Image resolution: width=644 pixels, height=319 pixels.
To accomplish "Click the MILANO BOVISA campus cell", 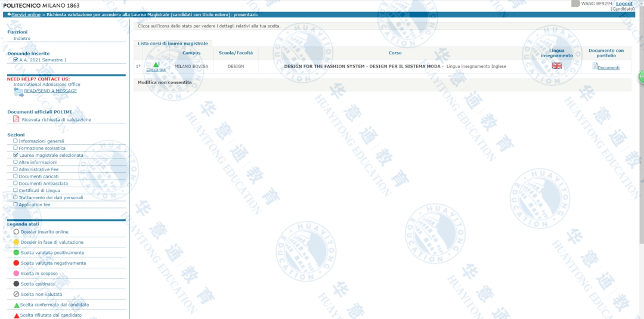I will [x=191, y=66].
